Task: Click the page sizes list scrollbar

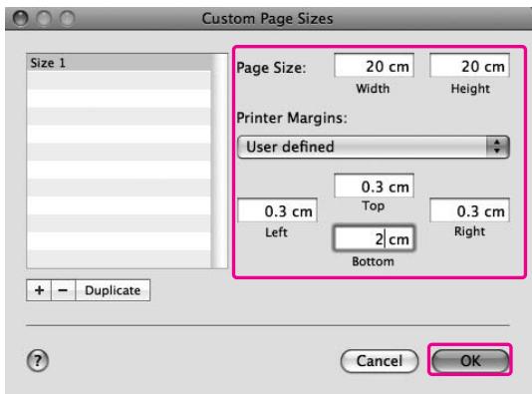Action: click(219, 161)
